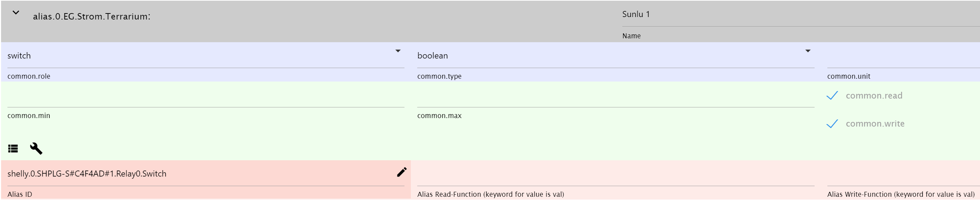The width and height of the screenshot is (980, 201).
Task: Click the pencil icon to edit Alias ID
Action: pos(401,172)
